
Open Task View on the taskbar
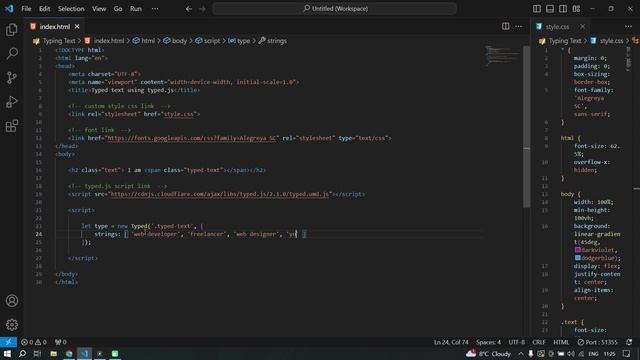(x=38, y=353)
